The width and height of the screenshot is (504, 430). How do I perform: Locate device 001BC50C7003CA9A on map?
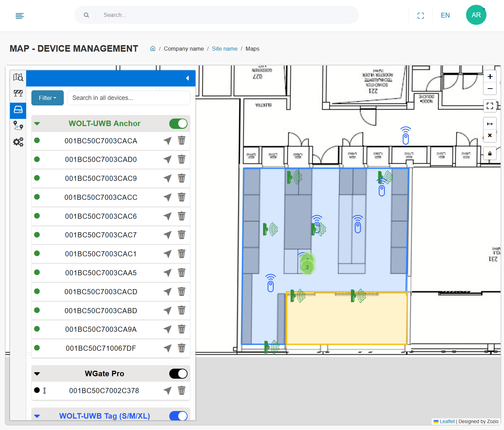168,329
